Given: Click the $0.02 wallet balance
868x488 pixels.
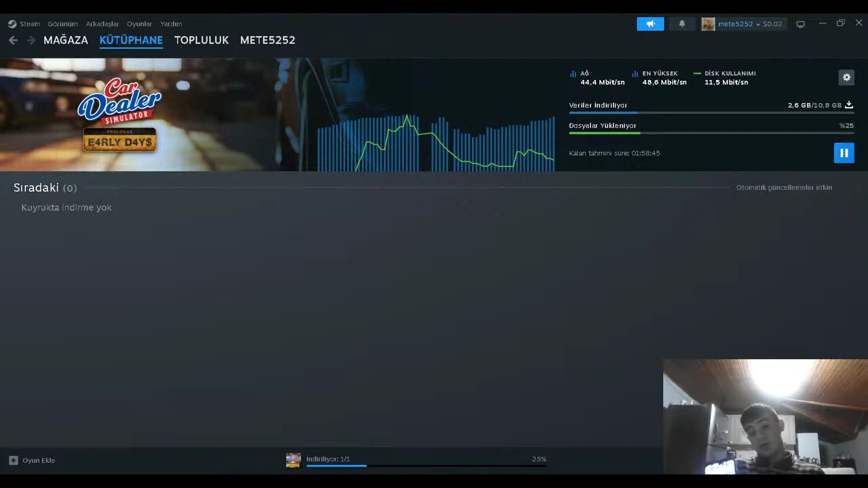Looking at the screenshot, I should 772,24.
